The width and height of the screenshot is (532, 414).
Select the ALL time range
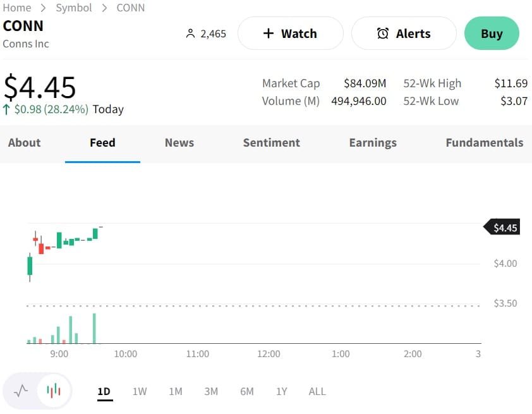pyautogui.click(x=317, y=391)
